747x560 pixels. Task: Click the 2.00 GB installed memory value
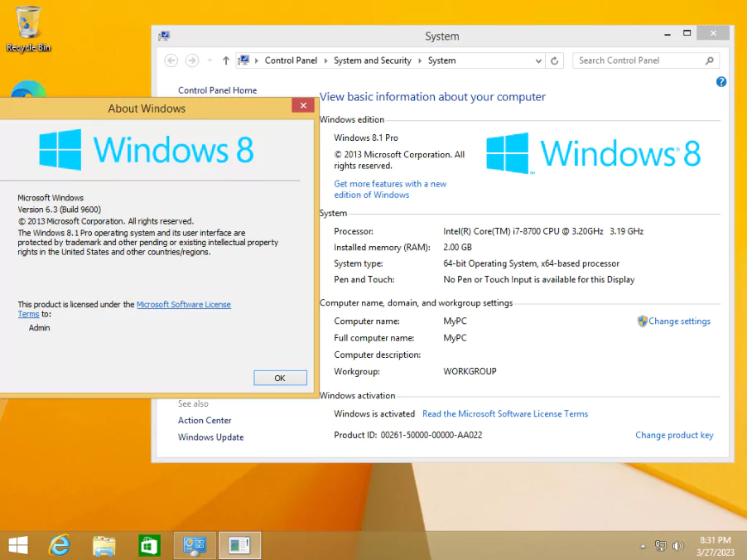click(x=457, y=248)
